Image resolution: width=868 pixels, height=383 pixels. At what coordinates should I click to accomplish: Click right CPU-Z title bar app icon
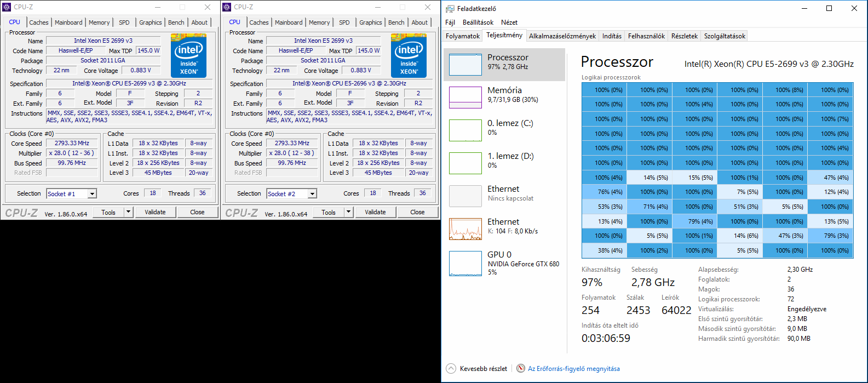227,7
